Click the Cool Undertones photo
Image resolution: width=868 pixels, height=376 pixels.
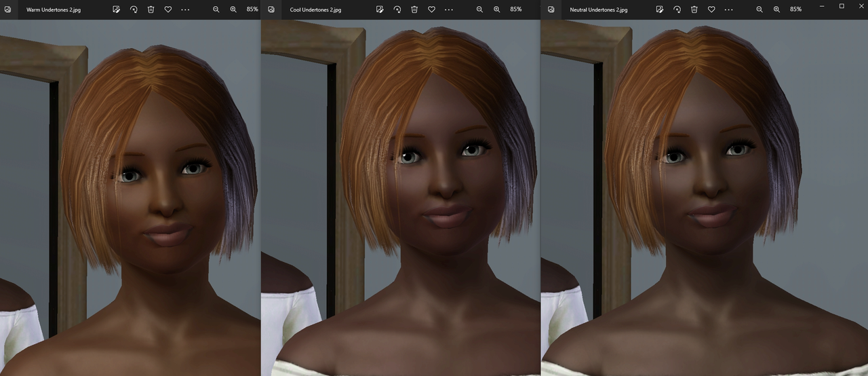coord(401,198)
